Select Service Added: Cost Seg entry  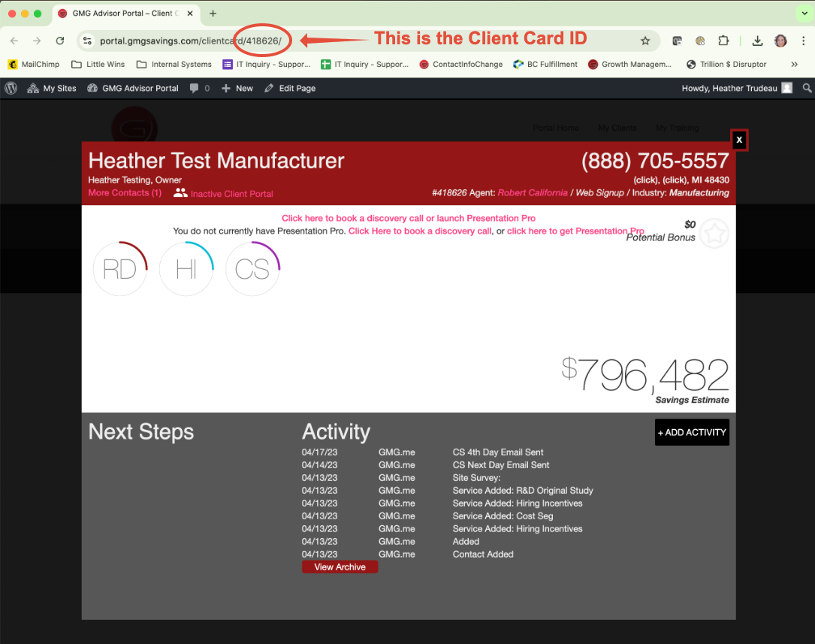503,516
